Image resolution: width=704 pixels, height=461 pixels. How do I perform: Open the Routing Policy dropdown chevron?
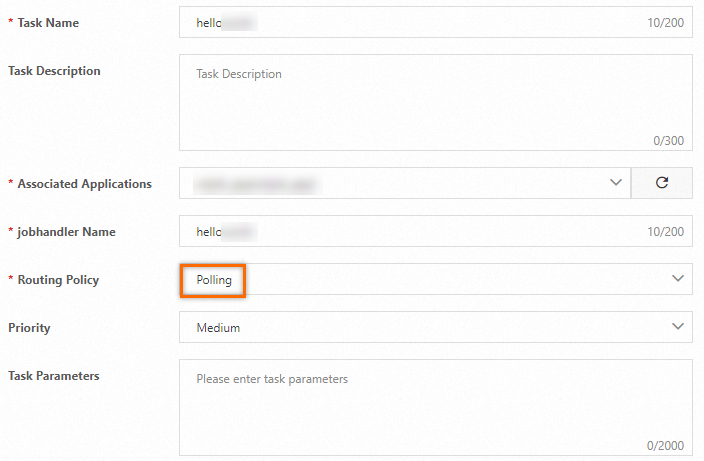tap(678, 279)
